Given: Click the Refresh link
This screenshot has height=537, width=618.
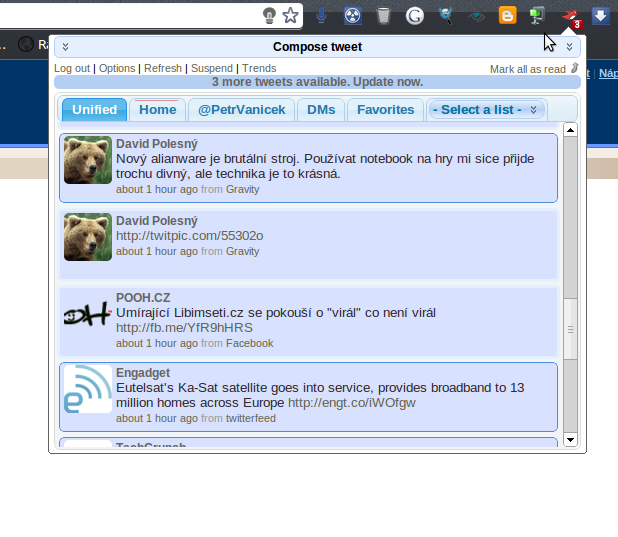Looking at the screenshot, I should [163, 68].
